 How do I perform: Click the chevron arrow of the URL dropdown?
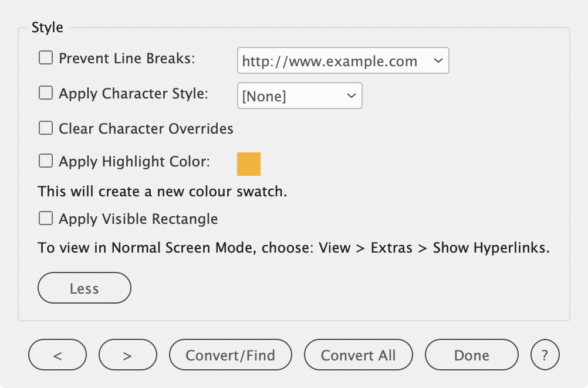pos(438,60)
